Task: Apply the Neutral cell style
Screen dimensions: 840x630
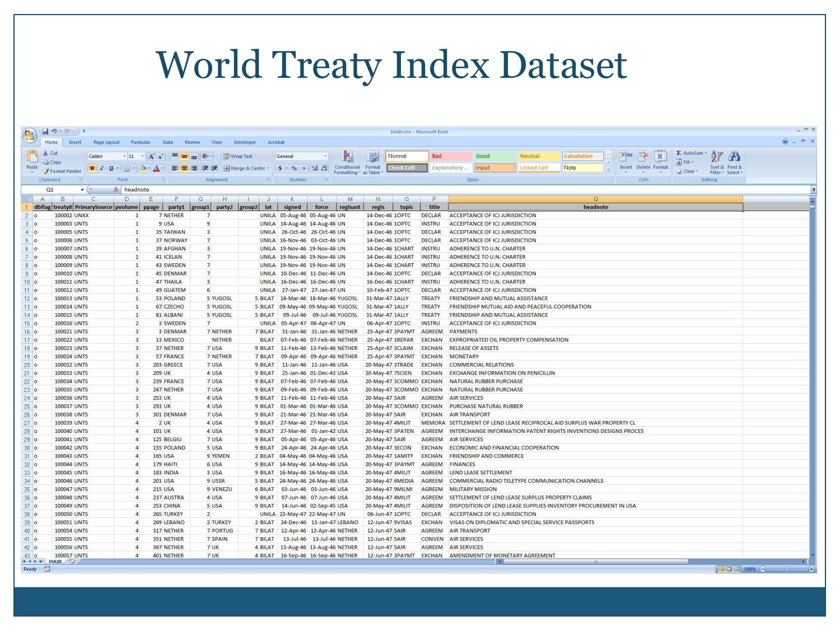Action: [x=539, y=156]
